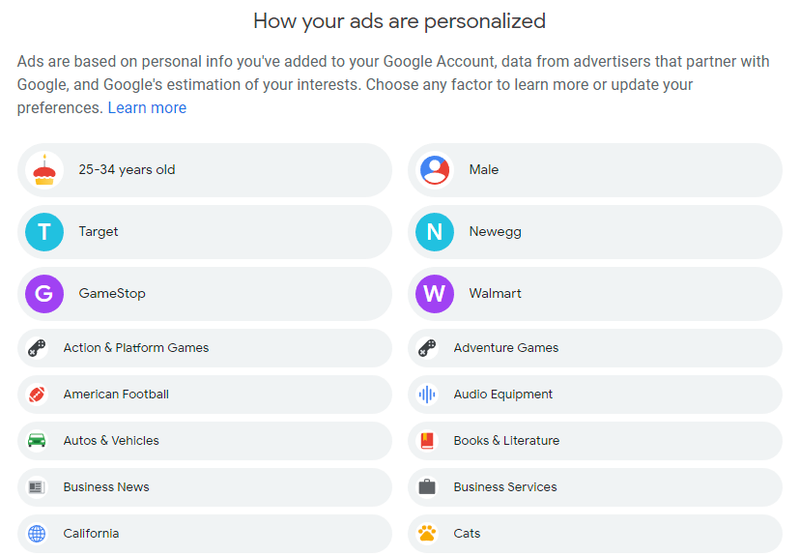This screenshot has height=556, width=800.
Task: Select the Action & Platform Games factor
Action: (x=205, y=348)
